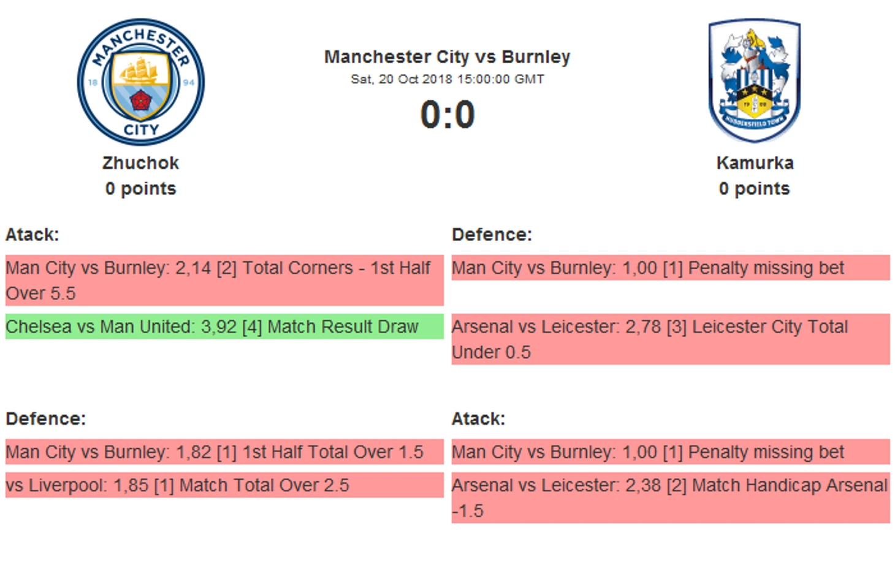Select Kamurka's Atack Penalty missing bet row
Viewport: 895px width, 588px height.
click(x=671, y=452)
